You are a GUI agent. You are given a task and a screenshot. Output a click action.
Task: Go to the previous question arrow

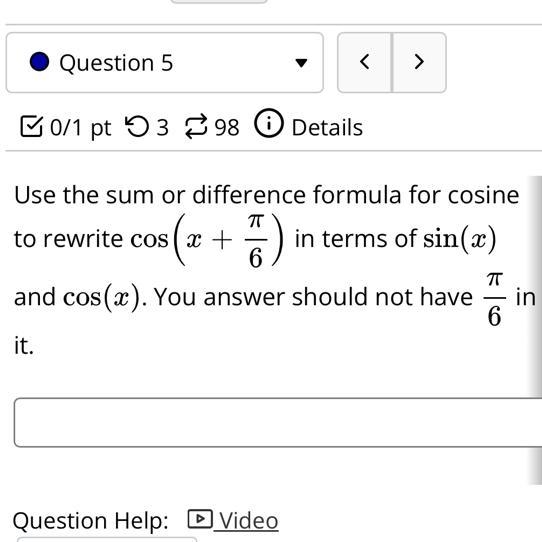click(365, 63)
